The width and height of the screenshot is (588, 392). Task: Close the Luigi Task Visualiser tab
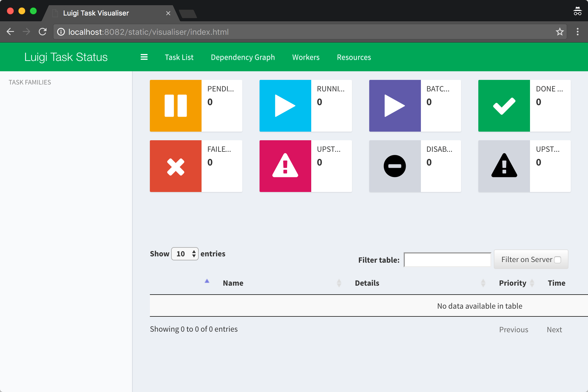tap(168, 13)
